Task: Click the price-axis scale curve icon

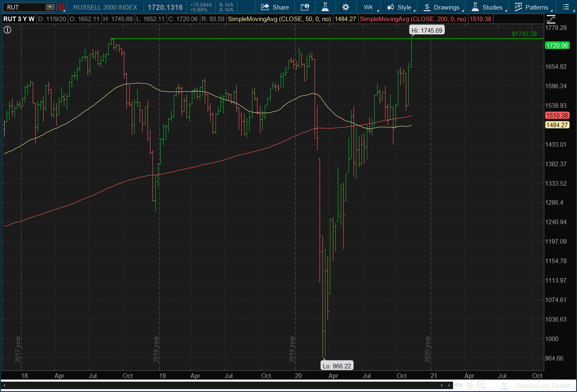Action: tap(550, 19)
